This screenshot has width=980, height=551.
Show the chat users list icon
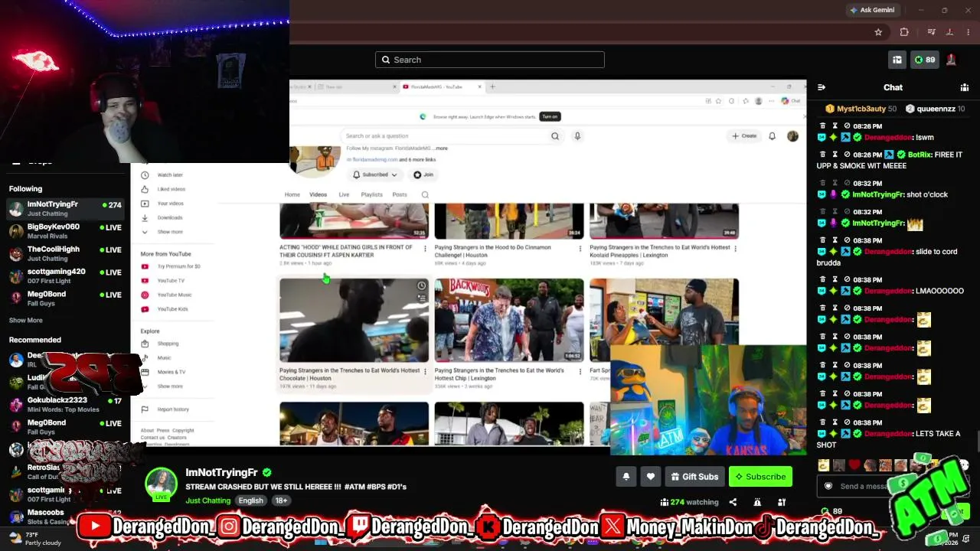(x=965, y=87)
